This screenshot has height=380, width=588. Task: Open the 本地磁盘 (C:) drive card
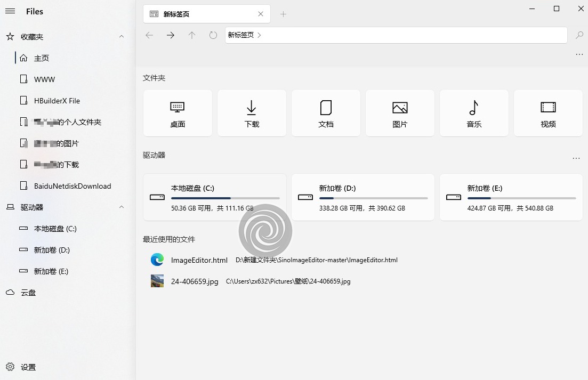[214, 197]
